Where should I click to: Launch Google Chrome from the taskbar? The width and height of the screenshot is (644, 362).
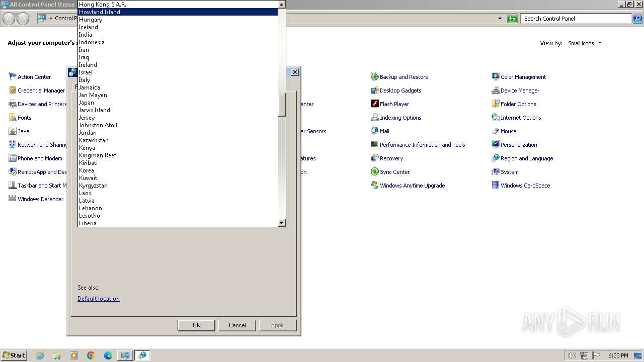[91, 355]
